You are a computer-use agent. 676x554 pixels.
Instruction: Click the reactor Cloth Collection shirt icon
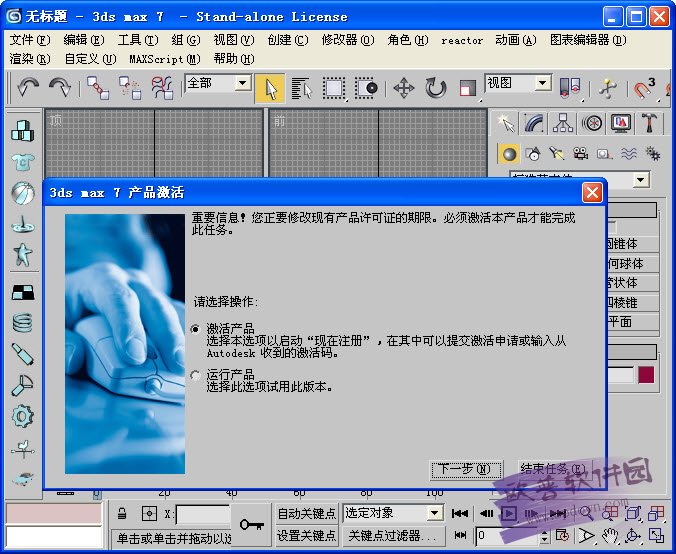tap(22, 162)
